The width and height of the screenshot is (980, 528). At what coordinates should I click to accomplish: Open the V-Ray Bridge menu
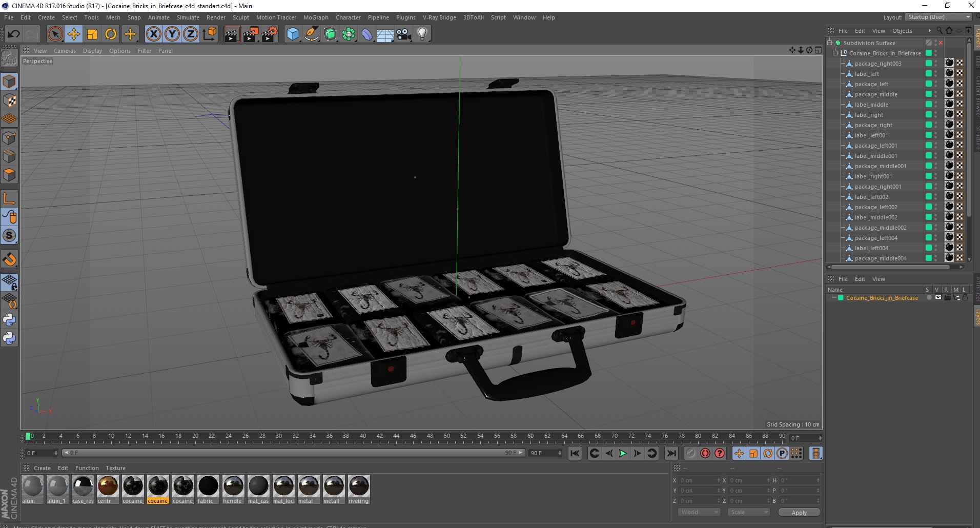click(439, 17)
